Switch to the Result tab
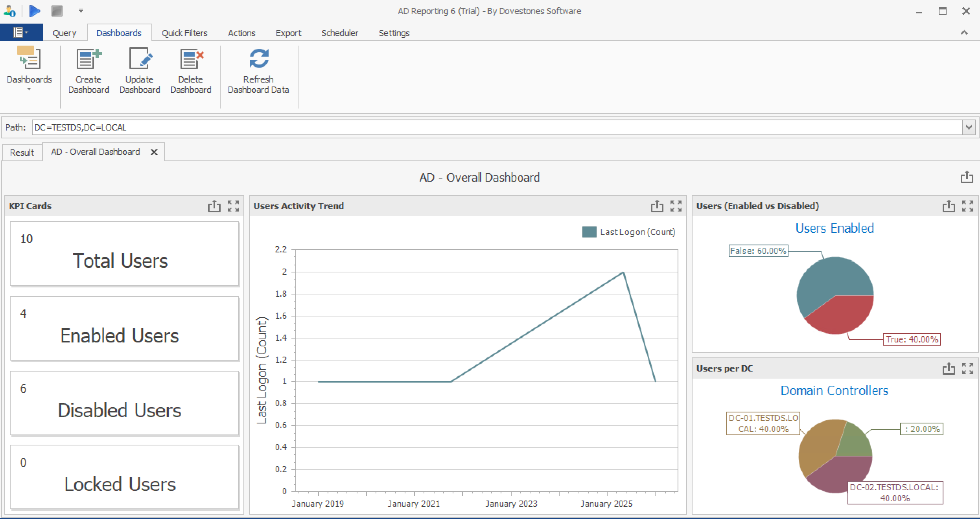Viewport: 980px width, 519px height. [22, 153]
